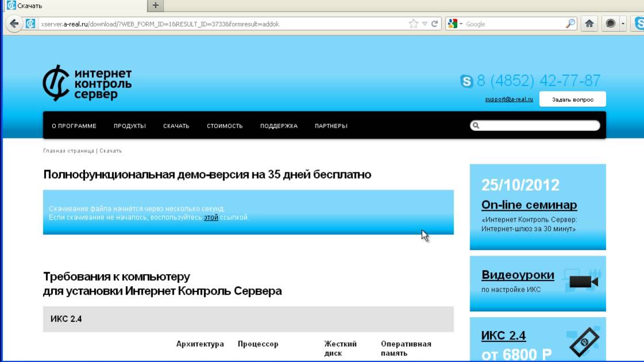Open the dropdown arrow next to the chat toolbar icon
644x362 pixels.
coord(623,24)
